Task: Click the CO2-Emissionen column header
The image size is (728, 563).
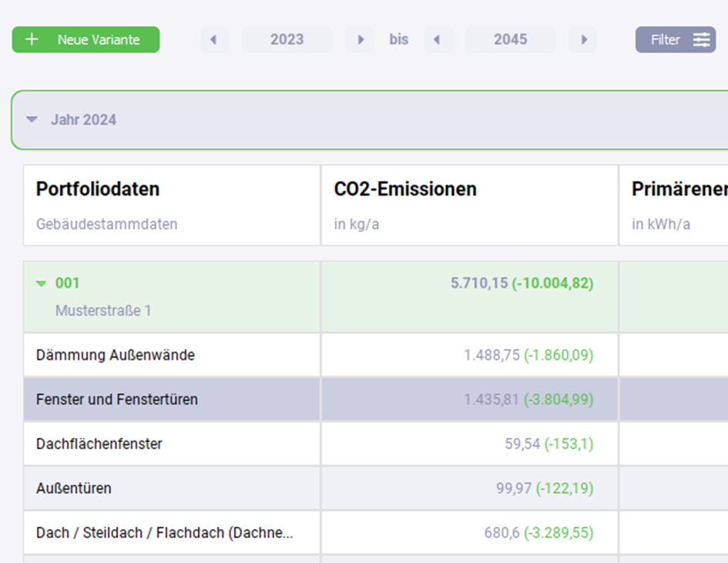Action: click(405, 189)
